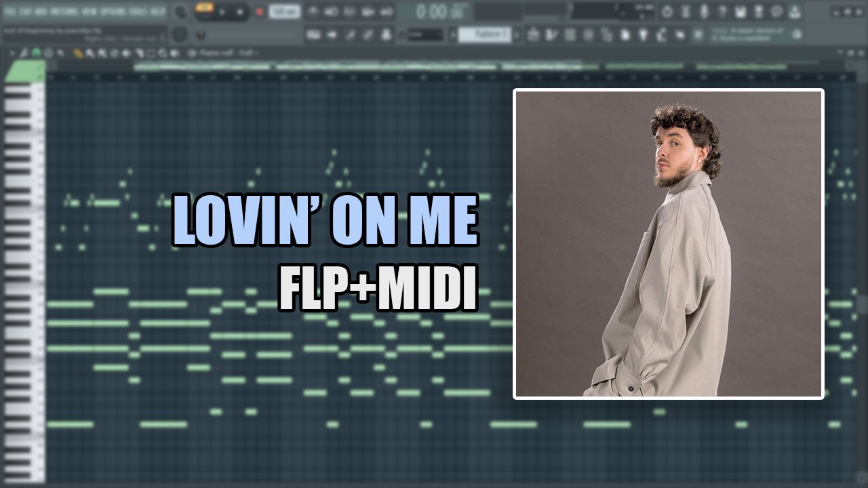Toggle the green piano roll snap magnet

35,52
